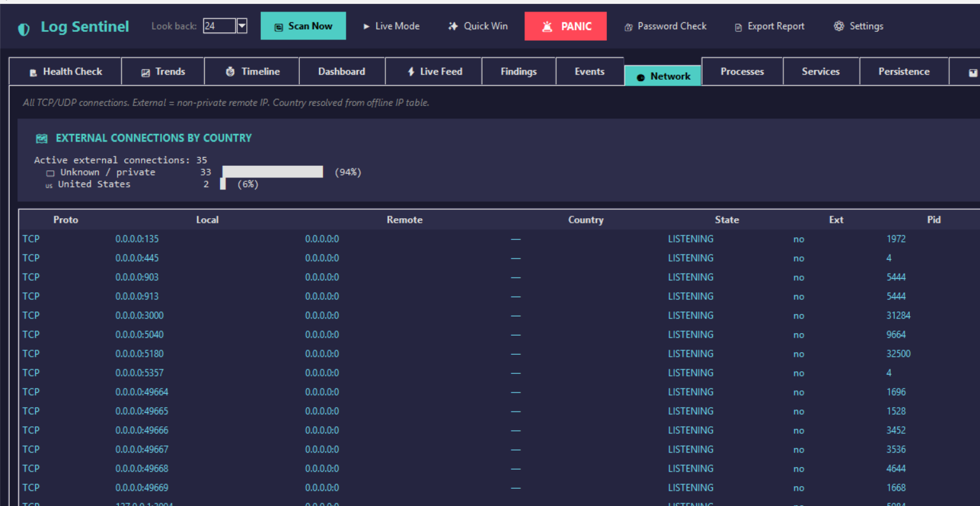Open Settings
This screenshot has width=980, height=506.
click(x=858, y=26)
